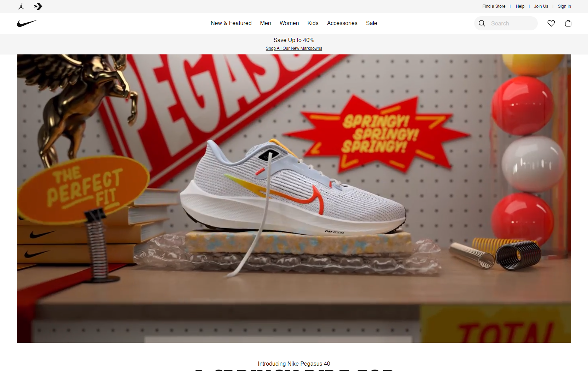Select Accessories in the navigation bar

342,23
